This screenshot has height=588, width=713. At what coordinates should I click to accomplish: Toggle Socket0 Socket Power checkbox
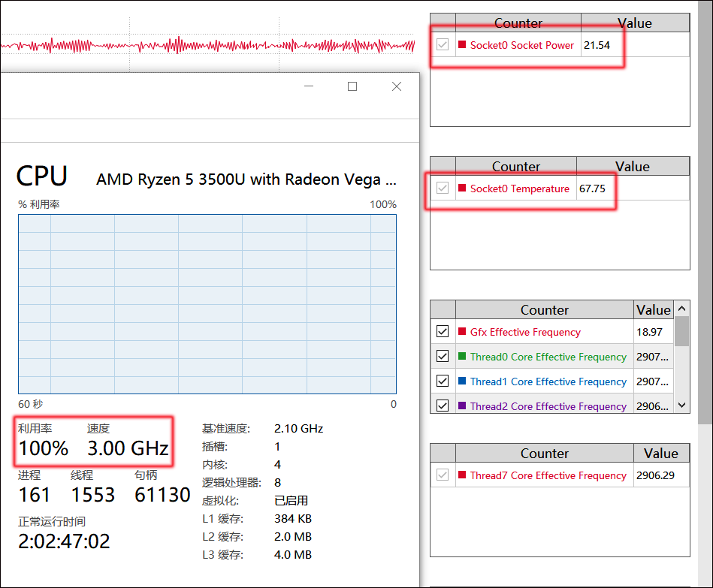443,44
